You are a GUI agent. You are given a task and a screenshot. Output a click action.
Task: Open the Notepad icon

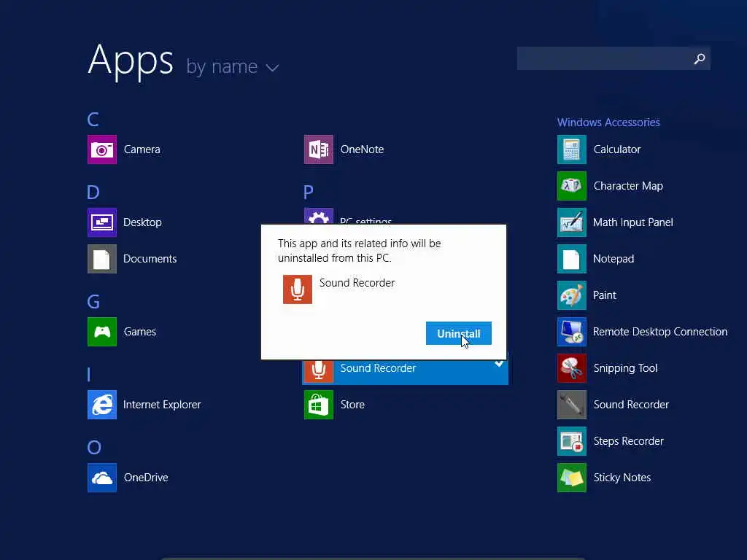pyautogui.click(x=572, y=259)
